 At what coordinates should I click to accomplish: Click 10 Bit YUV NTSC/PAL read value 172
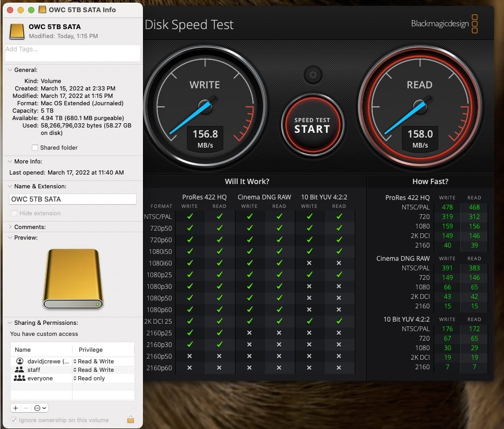point(474,329)
